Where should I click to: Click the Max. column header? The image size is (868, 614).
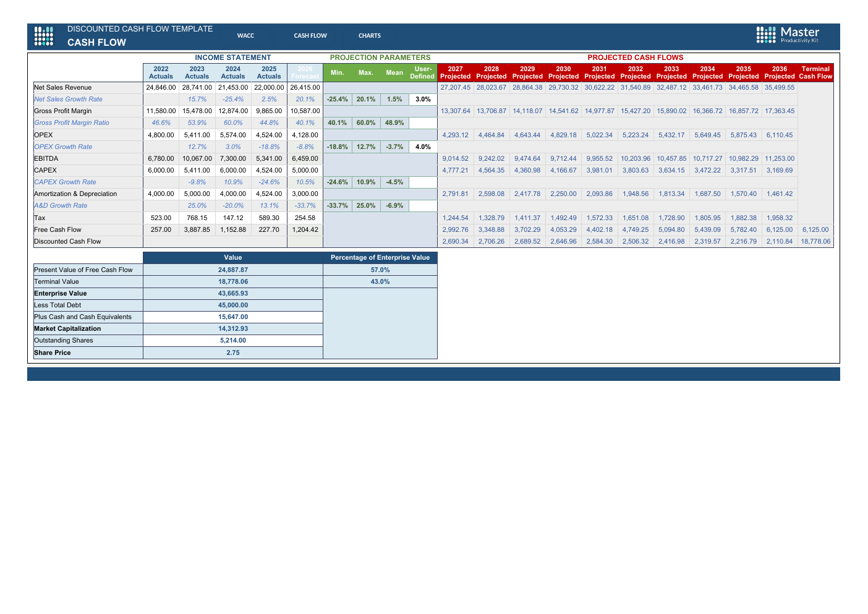pyautogui.click(x=366, y=73)
